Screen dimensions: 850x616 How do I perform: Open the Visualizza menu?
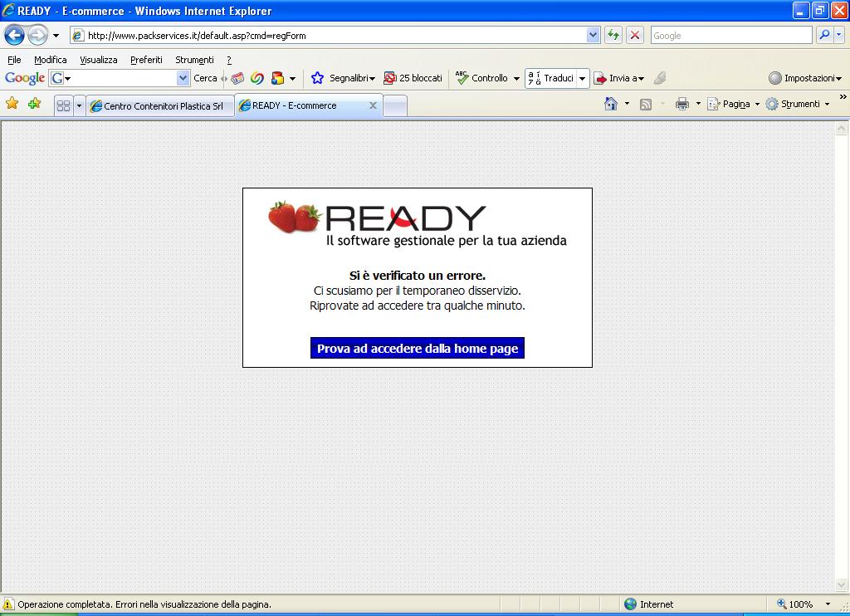point(98,60)
